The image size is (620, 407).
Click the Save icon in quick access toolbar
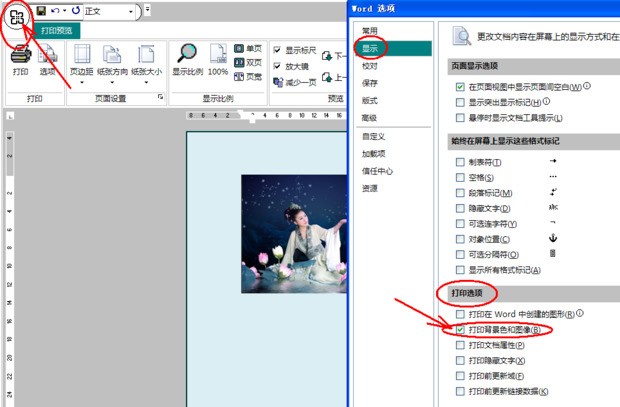coord(42,11)
